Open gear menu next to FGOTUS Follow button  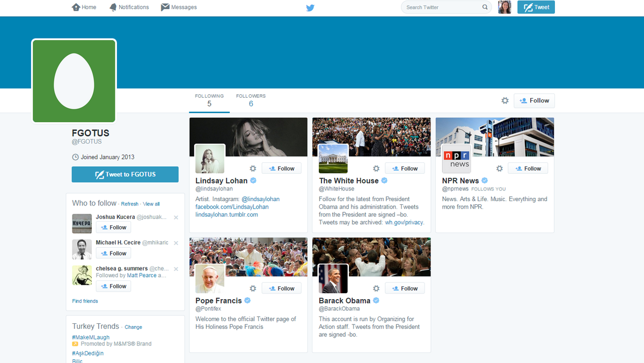click(505, 100)
